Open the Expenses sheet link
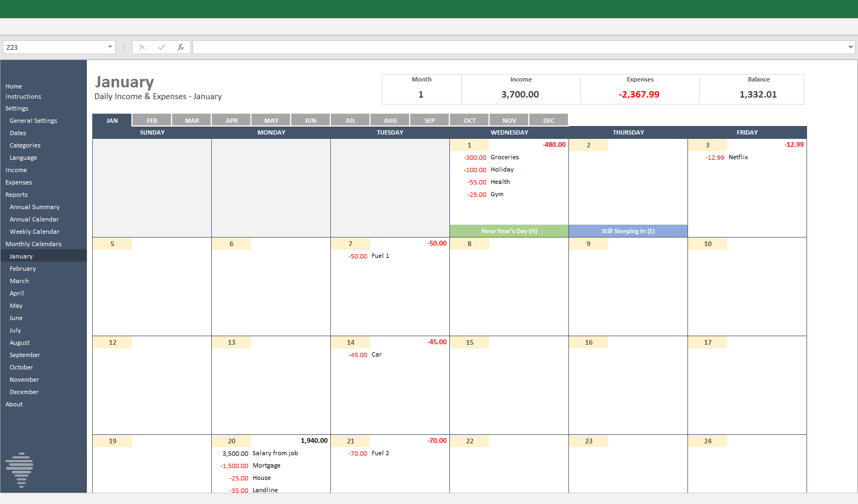 click(x=19, y=182)
